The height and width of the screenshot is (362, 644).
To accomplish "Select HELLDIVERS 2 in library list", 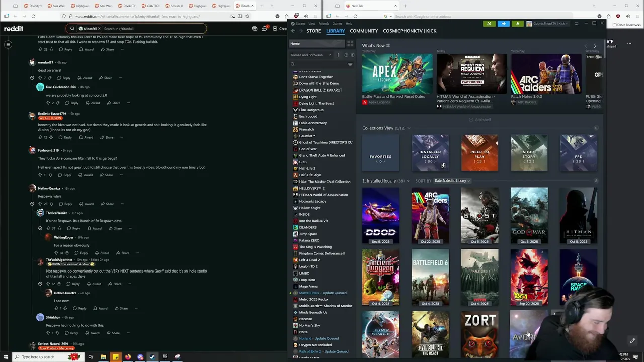I will tap(311, 188).
